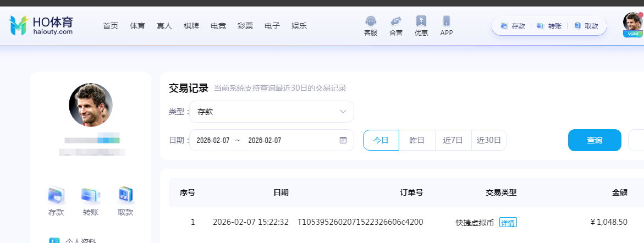Viewport: 644px width, 243px height.
Task: Open the 体育 menu item
Action: [x=137, y=26]
